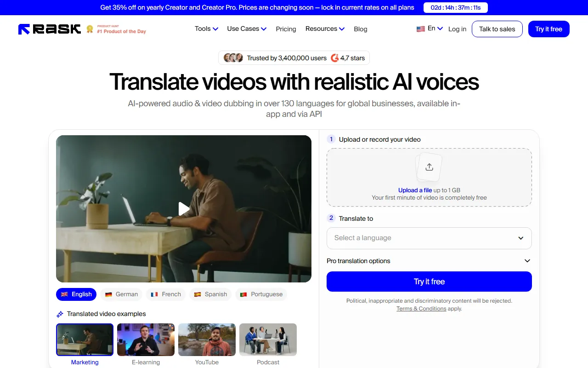Expand Pro translation options
The height and width of the screenshot is (368, 588).
tap(429, 261)
